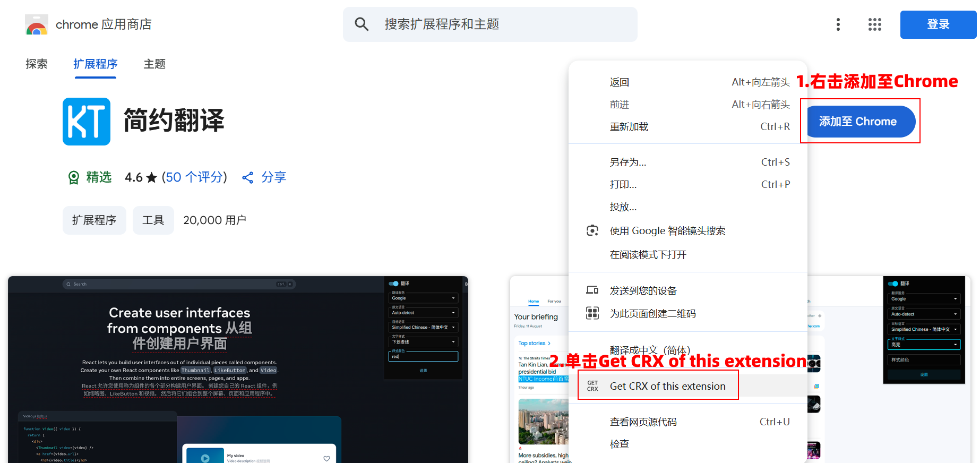Toggle 翻译 switch in the second screenshot
The image size is (980, 463).
[893, 284]
